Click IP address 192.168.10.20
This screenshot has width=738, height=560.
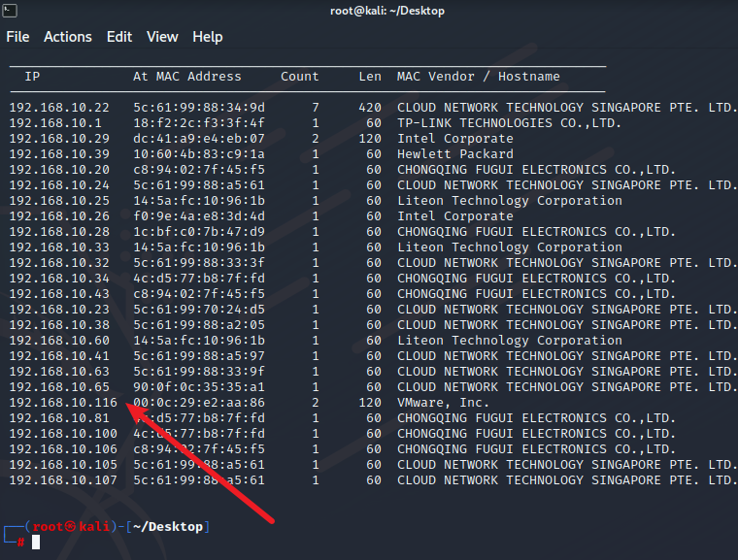[59, 170]
